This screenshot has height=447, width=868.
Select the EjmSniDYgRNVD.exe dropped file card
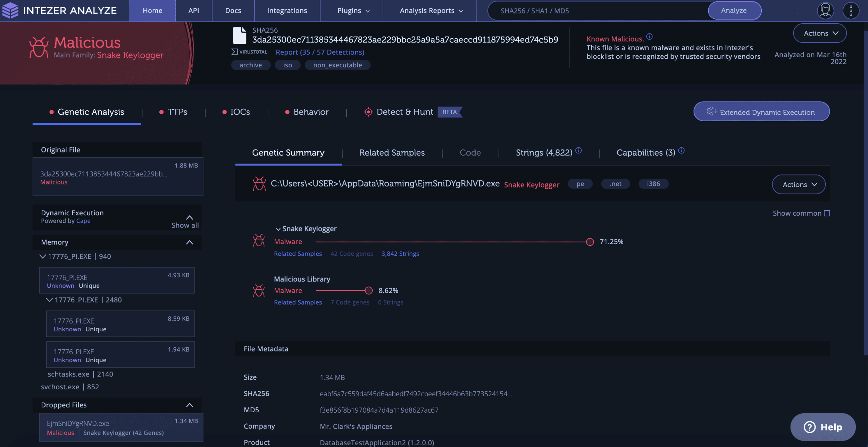point(121,428)
